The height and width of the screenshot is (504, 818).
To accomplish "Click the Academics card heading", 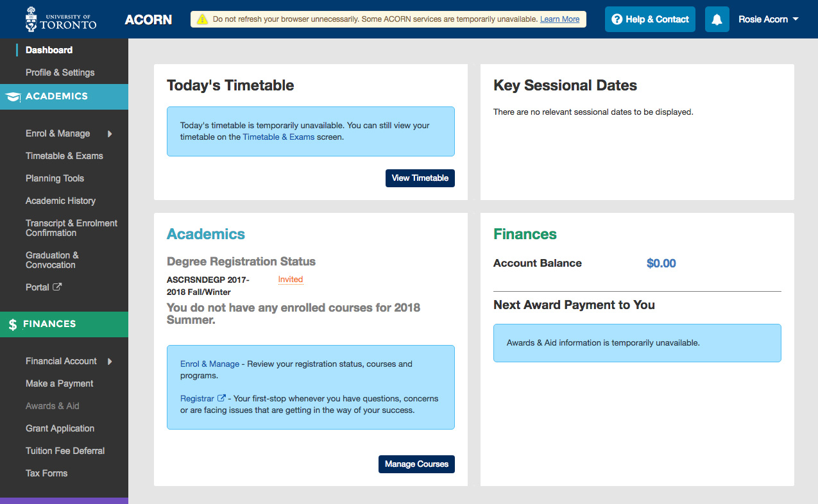I will click(206, 234).
